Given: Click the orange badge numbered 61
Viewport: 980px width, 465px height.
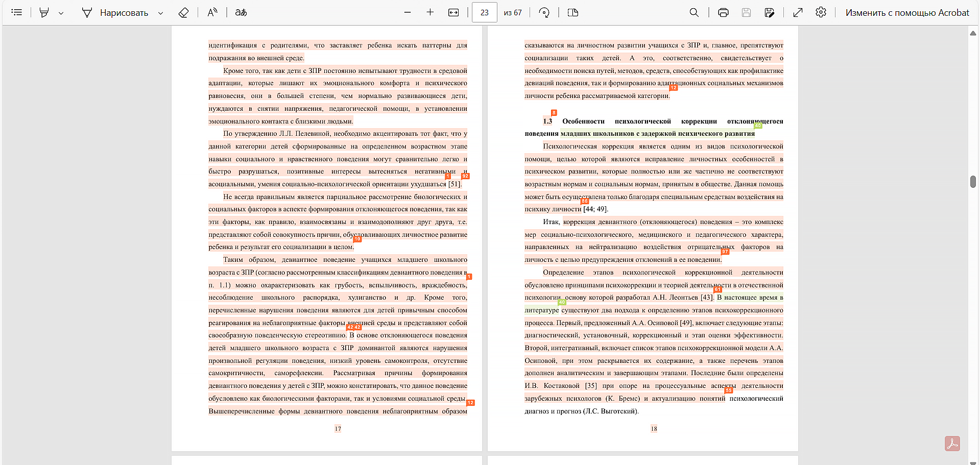Looking at the screenshot, I should point(718,289).
